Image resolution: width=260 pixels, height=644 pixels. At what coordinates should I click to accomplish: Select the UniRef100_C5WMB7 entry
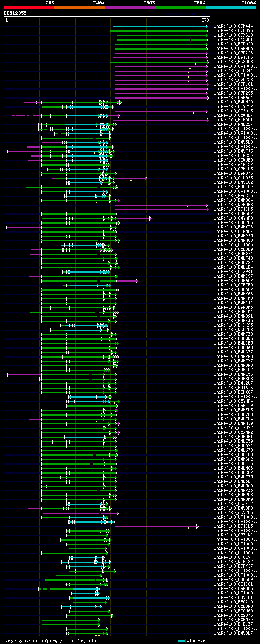[234, 116]
